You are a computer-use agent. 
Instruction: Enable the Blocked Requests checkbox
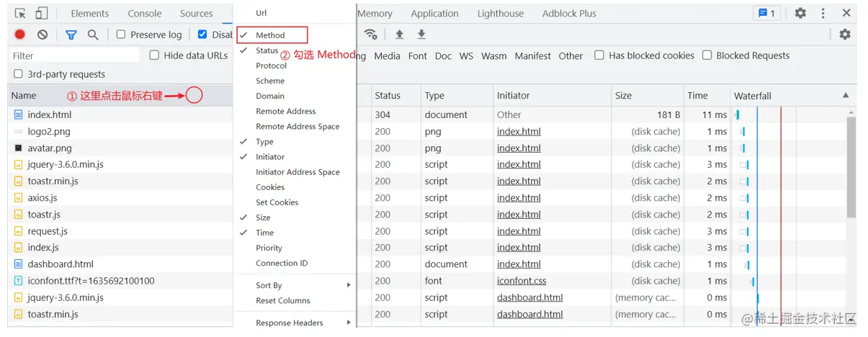pos(707,55)
